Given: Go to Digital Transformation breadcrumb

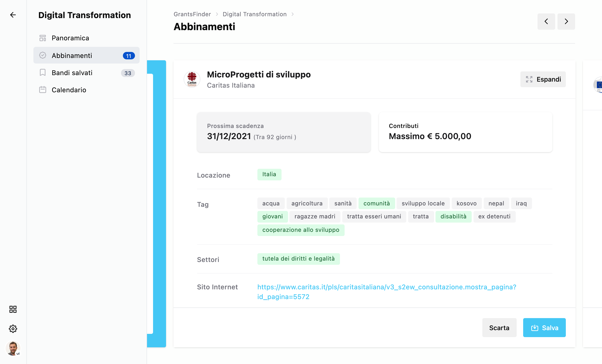Looking at the screenshot, I should [255, 14].
